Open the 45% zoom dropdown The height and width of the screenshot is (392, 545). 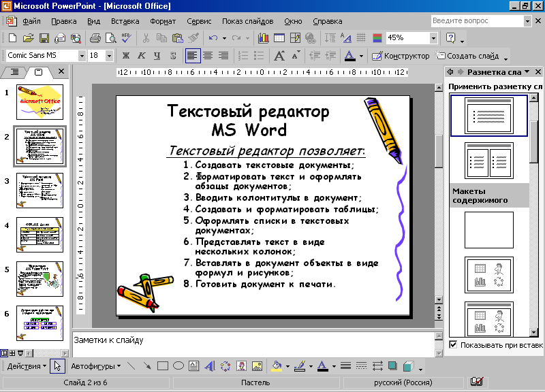point(433,38)
